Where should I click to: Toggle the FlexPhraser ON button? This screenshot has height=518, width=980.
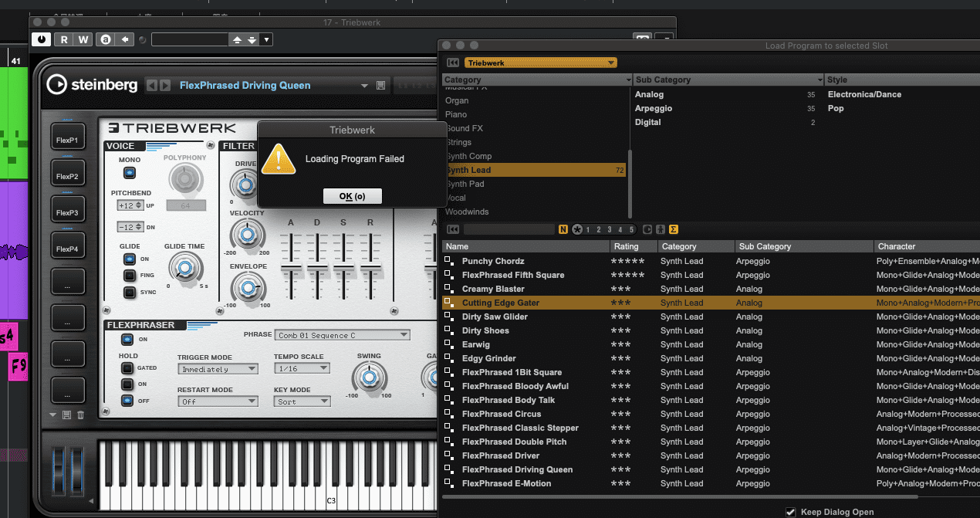coord(127,339)
